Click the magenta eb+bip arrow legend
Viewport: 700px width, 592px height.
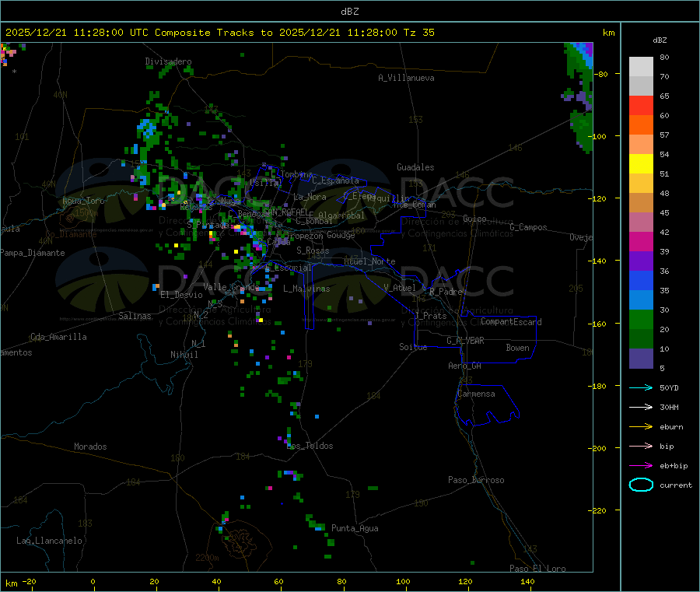(x=641, y=466)
